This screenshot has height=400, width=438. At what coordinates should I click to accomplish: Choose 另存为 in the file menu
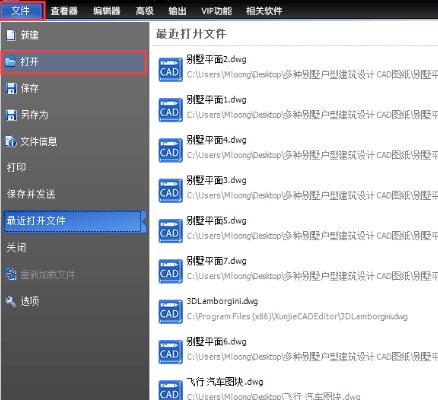[x=75, y=115]
